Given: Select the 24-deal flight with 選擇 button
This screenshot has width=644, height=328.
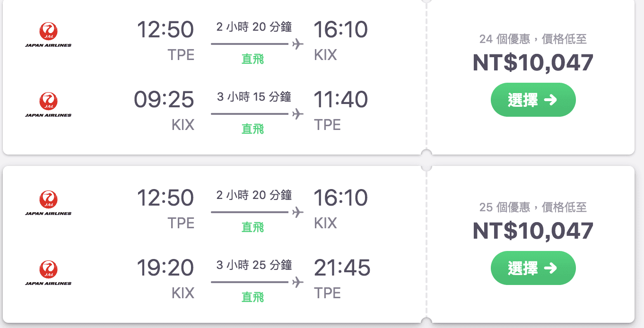Looking at the screenshot, I should tap(533, 100).
